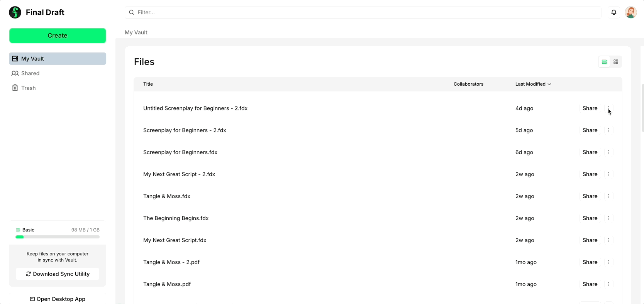The width and height of the screenshot is (644, 304).
Task: Open kebab menu for Untitled Screenplay for Beginners
Action: pos(608,108)
